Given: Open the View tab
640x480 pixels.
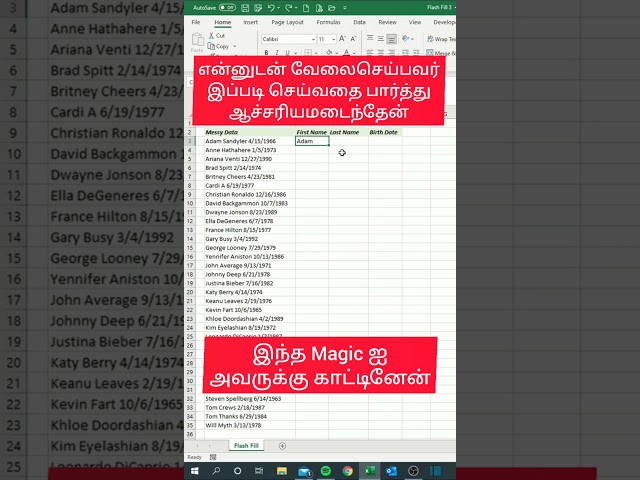Looking at the screenshot, I should [415, 22].
